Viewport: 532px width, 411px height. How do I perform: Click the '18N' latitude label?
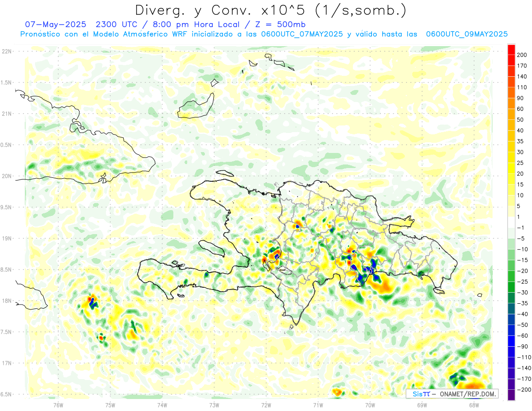tap(7, 301)
